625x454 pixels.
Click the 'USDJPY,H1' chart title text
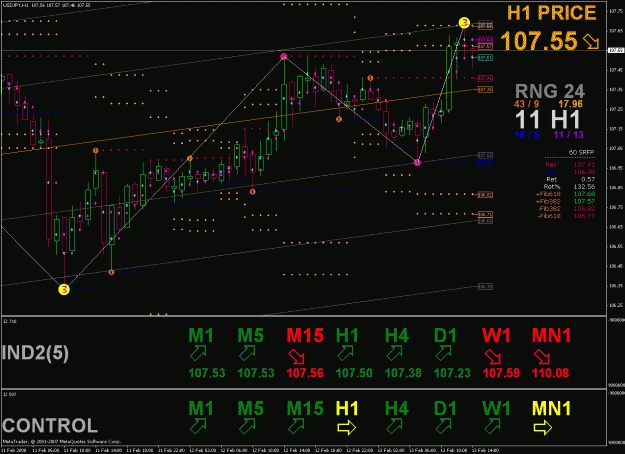click(14, 6)
